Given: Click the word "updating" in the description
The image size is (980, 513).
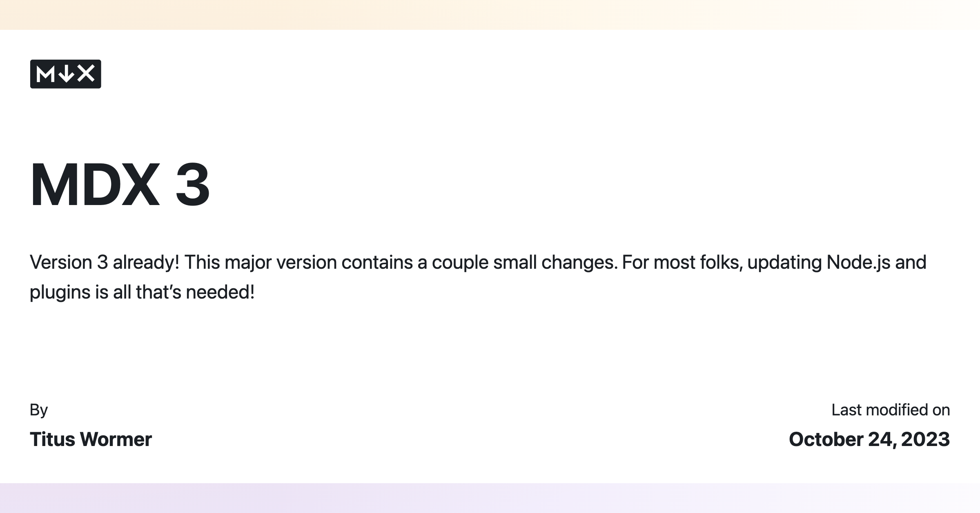Looking at the screenshot, I should pos(784,262).
